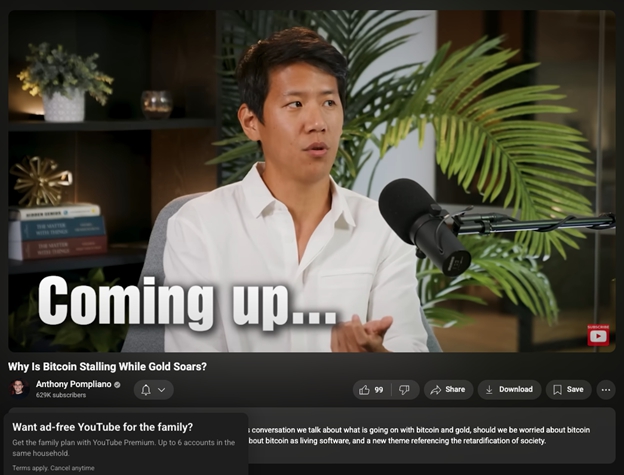Download the video for offline viewing
624x475 pixels.
coord(508,390)
